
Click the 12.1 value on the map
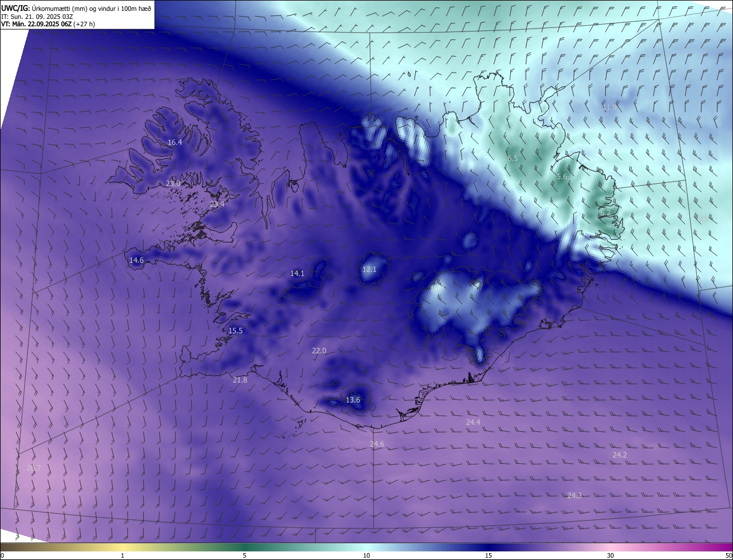point(369,270)
